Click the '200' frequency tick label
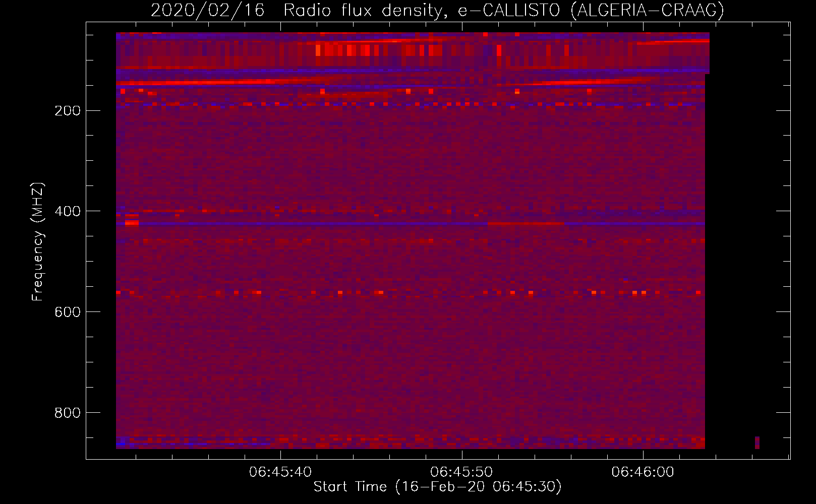This screenshot has width=816, height=504. 68,111
